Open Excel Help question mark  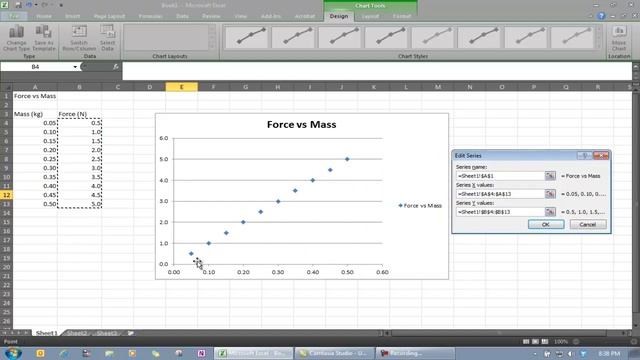coord(601,16)
